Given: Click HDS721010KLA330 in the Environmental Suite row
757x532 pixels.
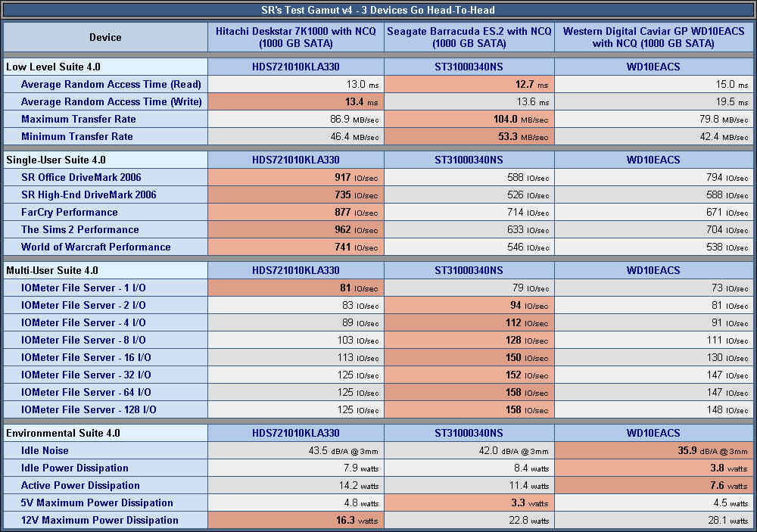Looking at the screenshot, I should coord(295,433).
